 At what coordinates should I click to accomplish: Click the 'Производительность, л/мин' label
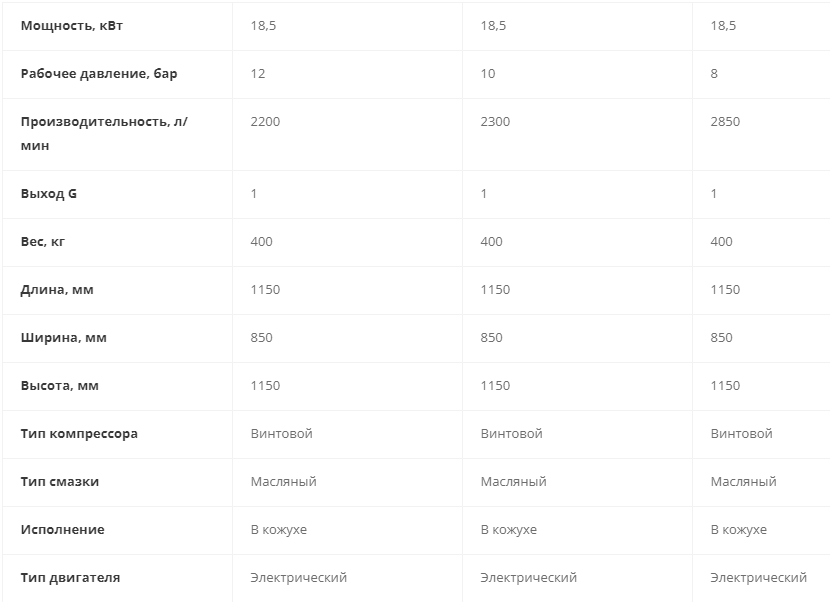coord(104,133)
